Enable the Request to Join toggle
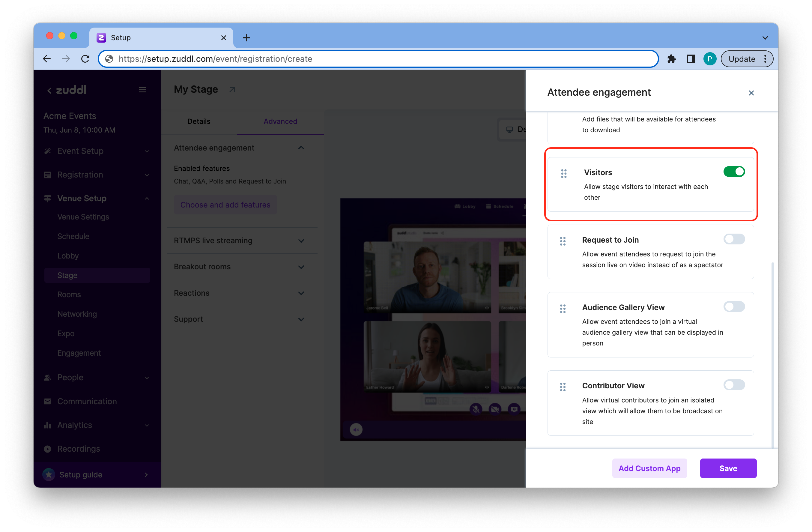Viewport: 812px width, 532px height. (734, 239)
